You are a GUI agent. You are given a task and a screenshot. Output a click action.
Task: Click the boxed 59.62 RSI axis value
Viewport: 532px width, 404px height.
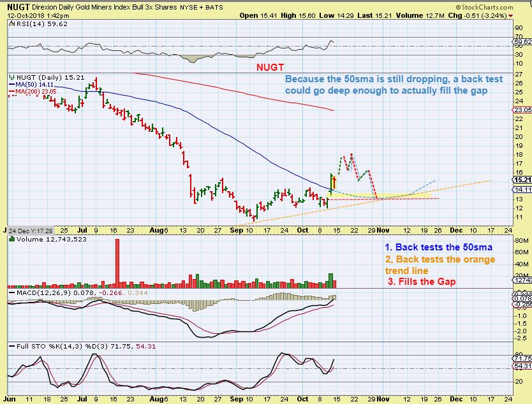click(522, 41)
